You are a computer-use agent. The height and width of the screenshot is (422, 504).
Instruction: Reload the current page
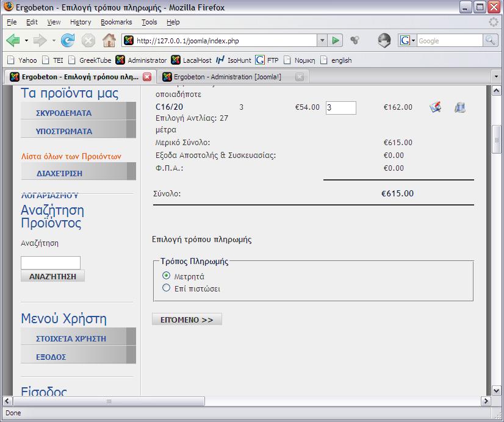[68, 41]
